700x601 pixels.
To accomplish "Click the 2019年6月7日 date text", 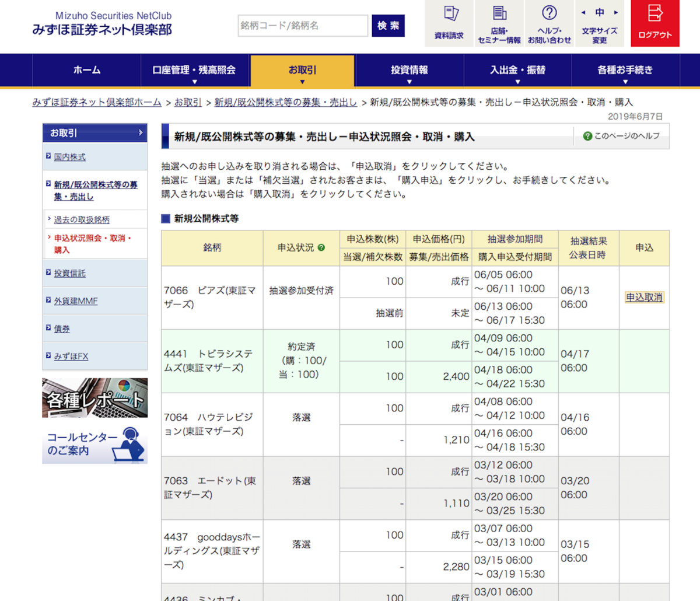I will [x=635, y=117].
